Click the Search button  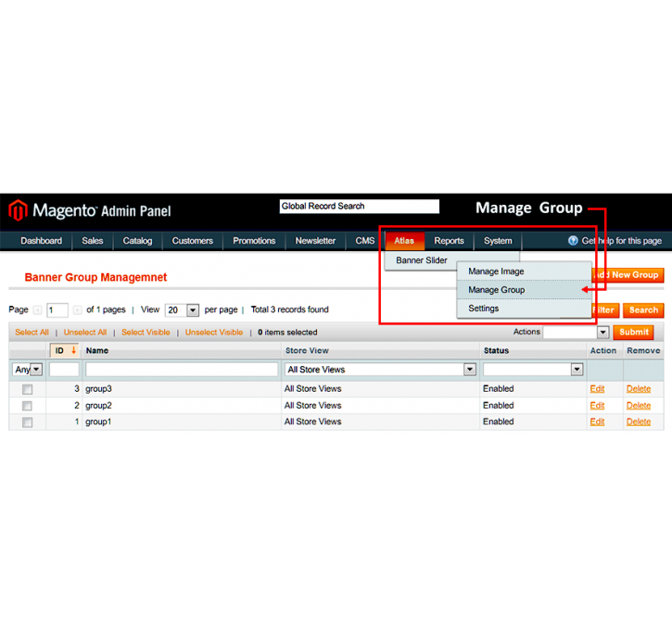643,310
